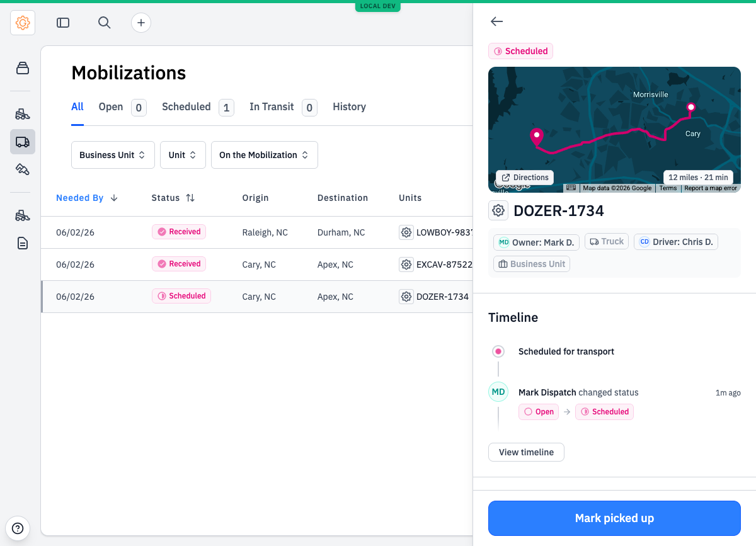This screenshot has width=756, height=546.
Task: Click Received status in EXCAV row
Action: coord(179,264)
